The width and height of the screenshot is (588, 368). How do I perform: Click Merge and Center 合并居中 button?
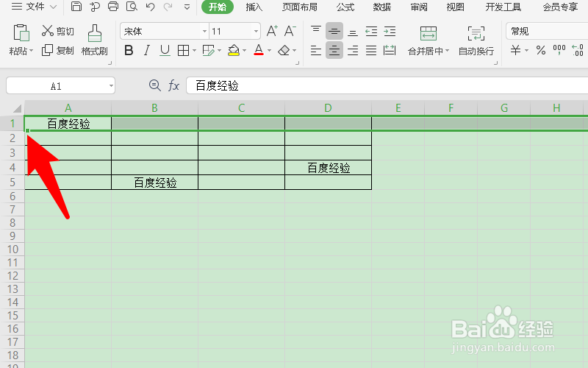point(429,40)
